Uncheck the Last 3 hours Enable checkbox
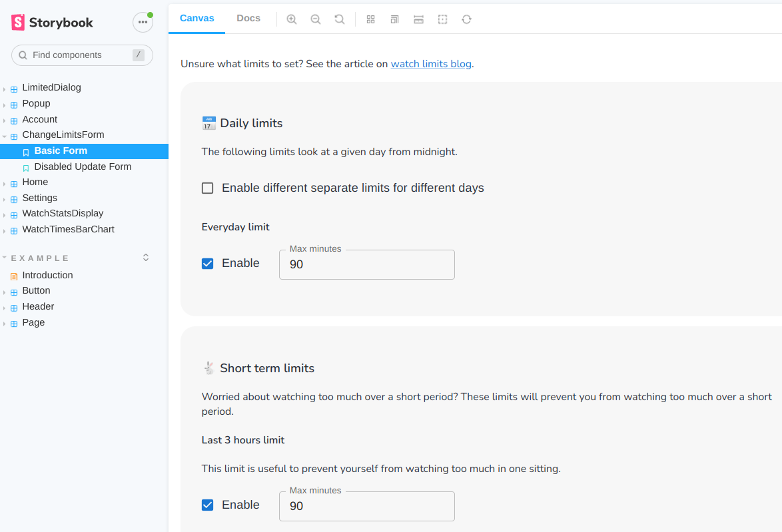 click(x=208, y=505)
